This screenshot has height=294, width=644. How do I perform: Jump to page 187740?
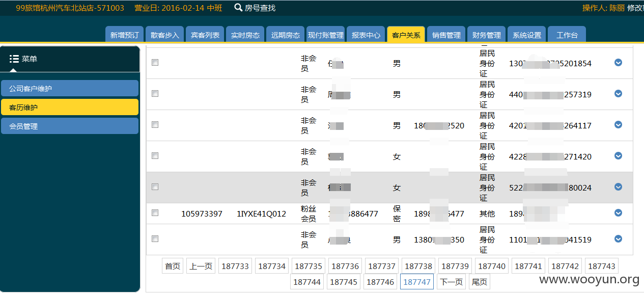tap(492, 266)
